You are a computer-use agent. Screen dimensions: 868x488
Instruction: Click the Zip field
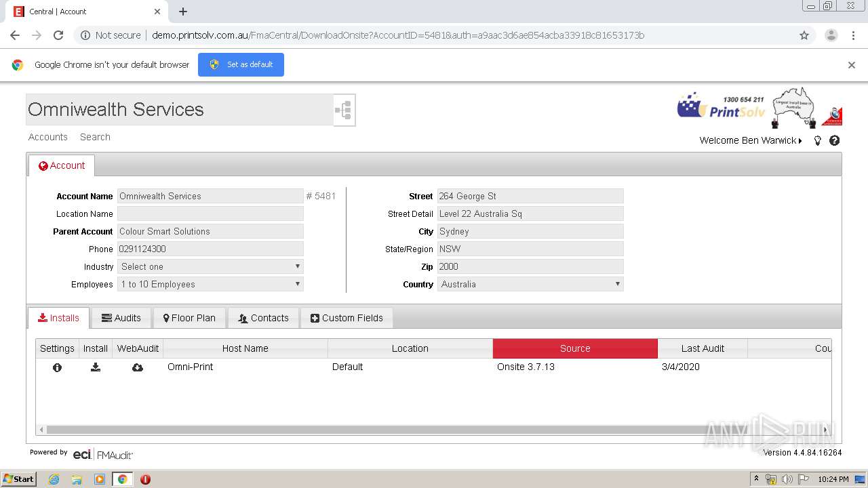[x=530, y=266]
